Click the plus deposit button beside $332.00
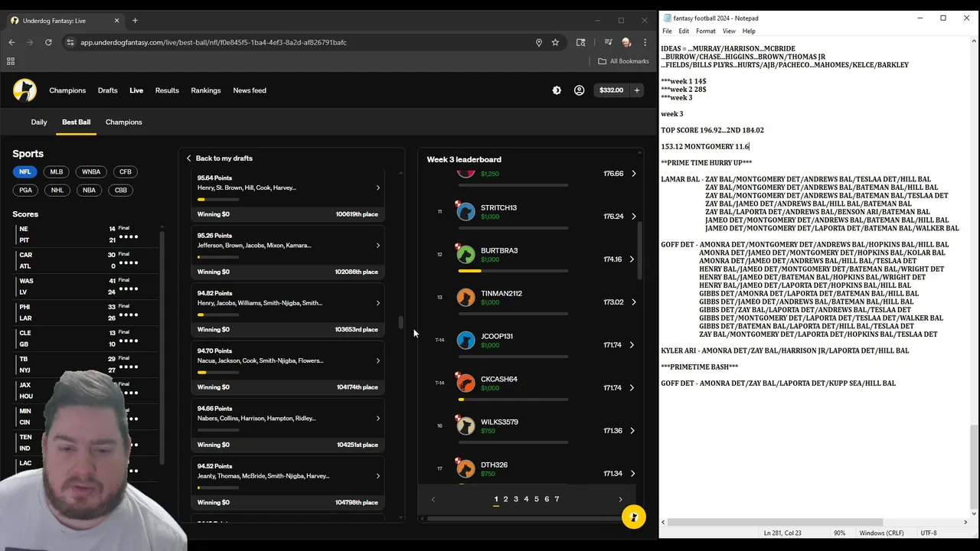 (x=637, y=90)
